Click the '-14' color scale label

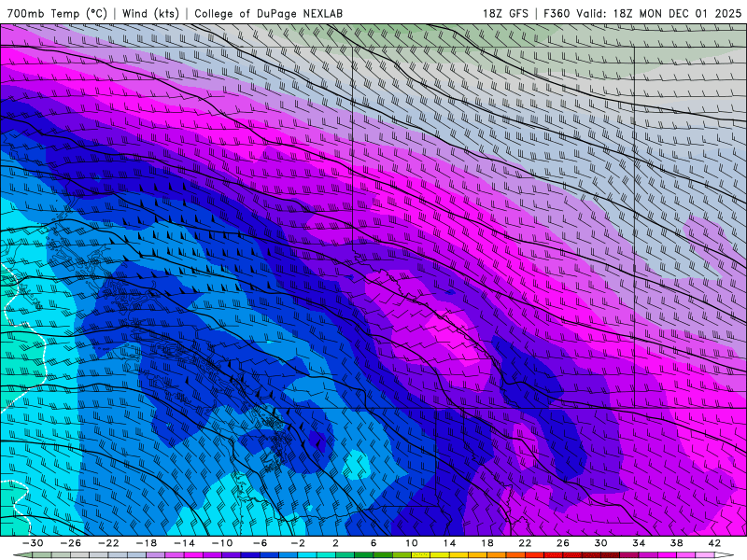tap(184, 543)
